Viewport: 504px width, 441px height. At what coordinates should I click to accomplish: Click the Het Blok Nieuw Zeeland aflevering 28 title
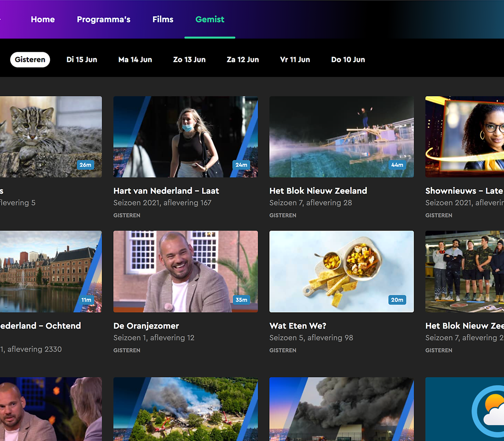pos(318,191)
